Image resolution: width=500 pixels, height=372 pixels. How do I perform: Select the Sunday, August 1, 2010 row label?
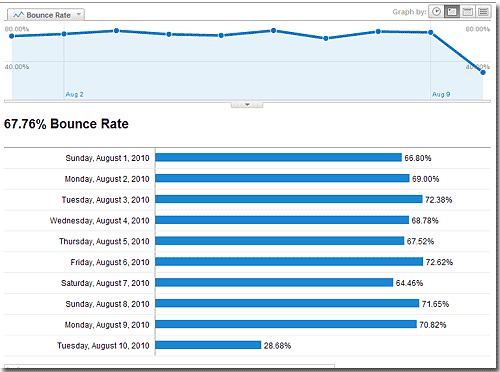click(107, 158)
